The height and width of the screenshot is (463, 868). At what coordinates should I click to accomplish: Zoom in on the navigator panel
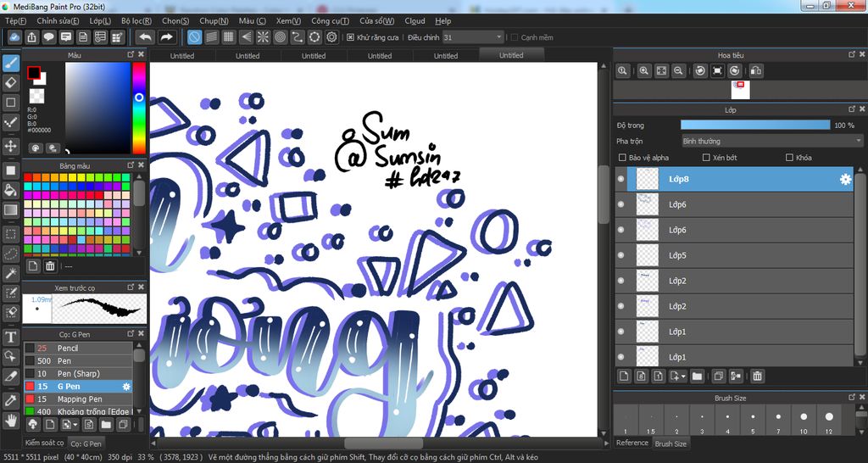point(644,71)
